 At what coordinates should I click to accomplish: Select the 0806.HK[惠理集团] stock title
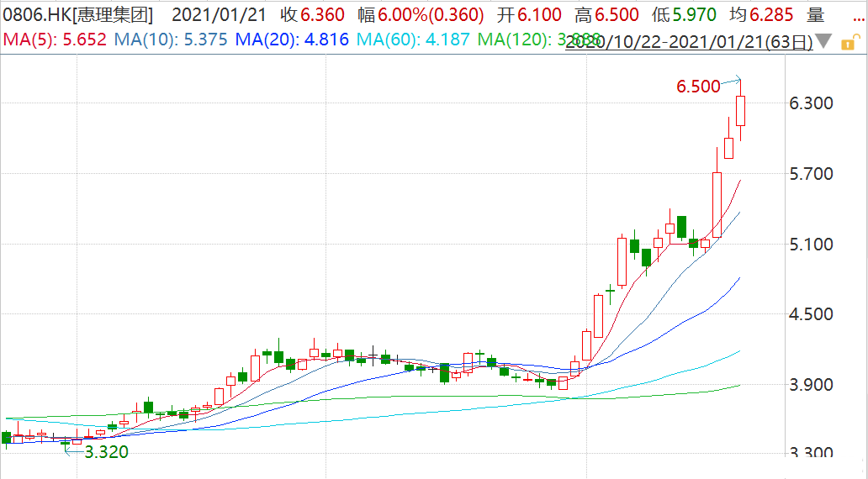[78, 15]
